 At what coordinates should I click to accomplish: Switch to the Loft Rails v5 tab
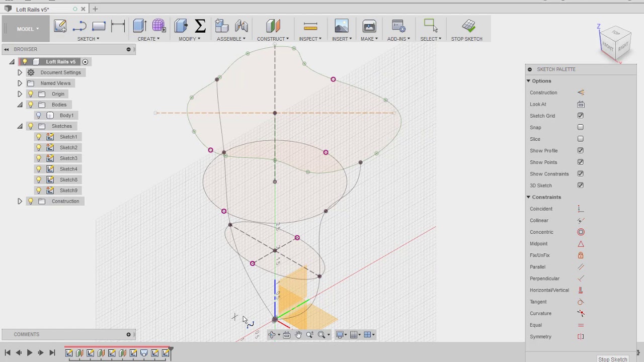(x=32, y=9)
